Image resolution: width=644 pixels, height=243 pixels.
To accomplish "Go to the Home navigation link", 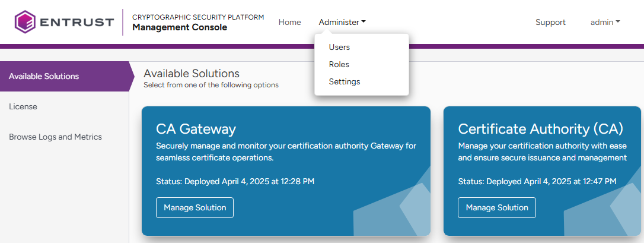I will [289, 22].
